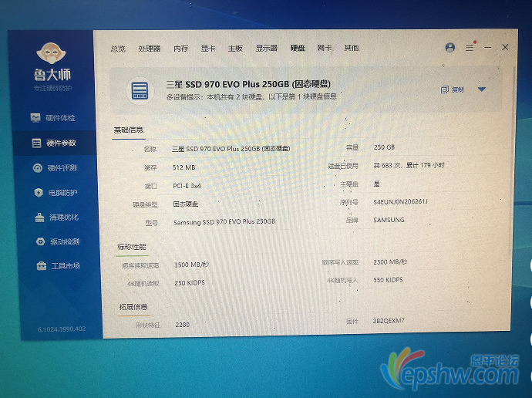532x398 pixels.
Task: Click the serial number S4EUNJ0N206261J
Action: 400,201
